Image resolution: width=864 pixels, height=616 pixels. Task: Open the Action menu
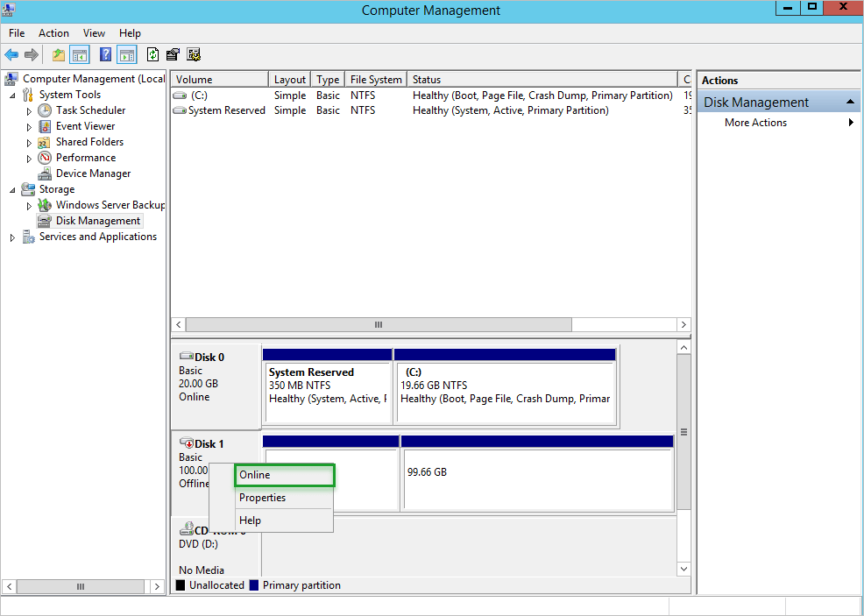(x=53, y=33)
